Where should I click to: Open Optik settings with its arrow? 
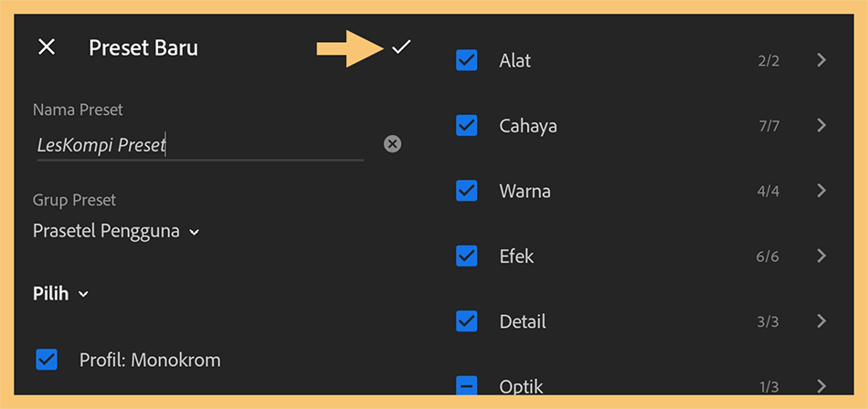click(x=821, y=386)
